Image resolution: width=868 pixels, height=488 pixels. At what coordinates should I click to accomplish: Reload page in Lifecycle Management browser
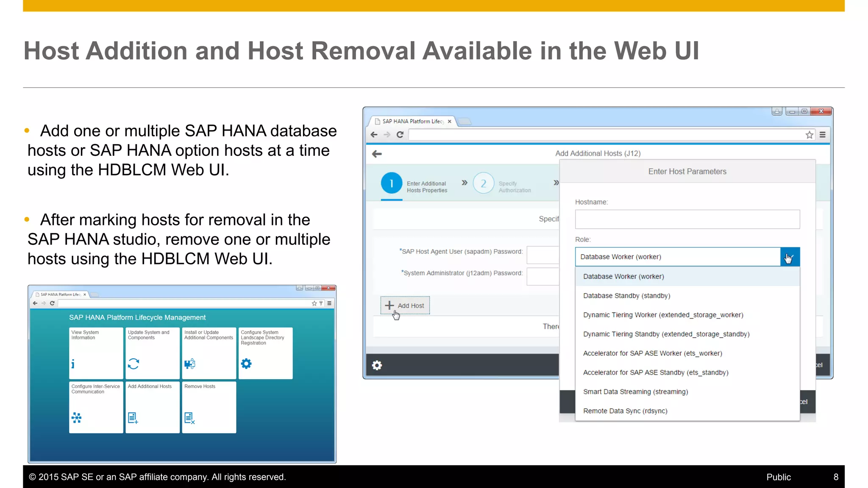click(52, 303)
